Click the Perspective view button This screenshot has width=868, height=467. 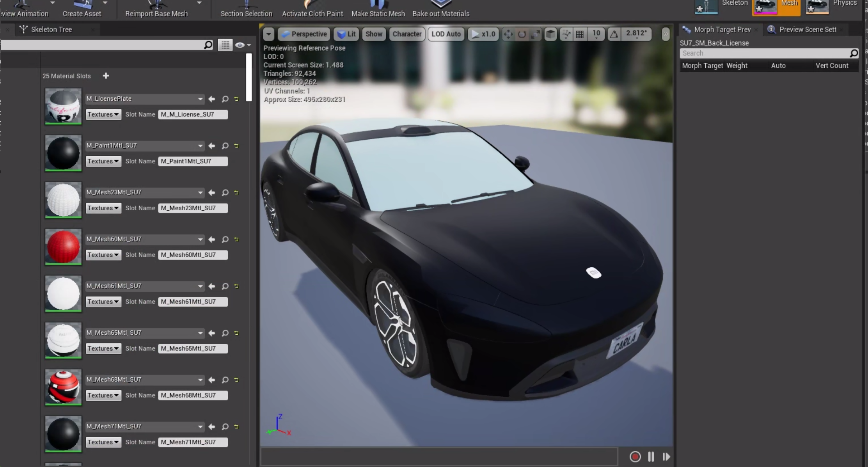(x=304, y=34)
